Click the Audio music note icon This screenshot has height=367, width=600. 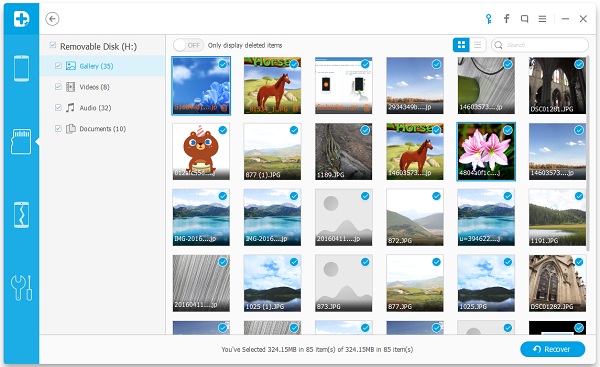click(70, 108)
